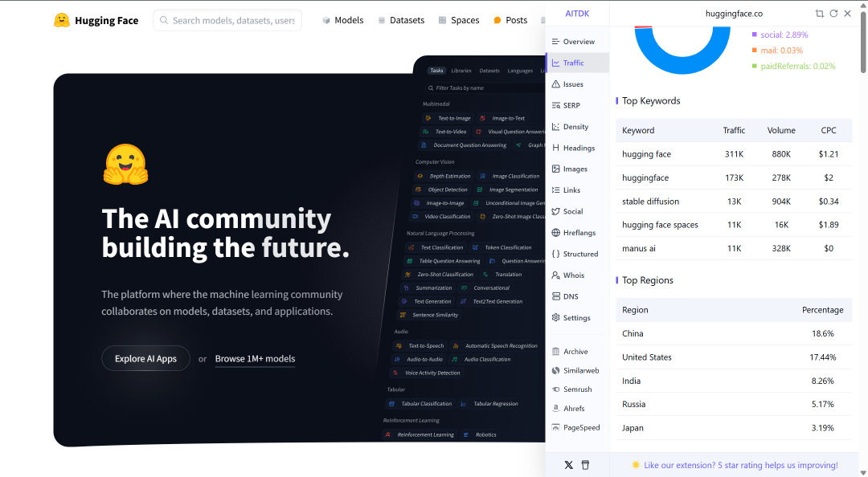Click the 'stable diffusion' keyword cell
The image size is (868, 477).
[x=650, y=202]
